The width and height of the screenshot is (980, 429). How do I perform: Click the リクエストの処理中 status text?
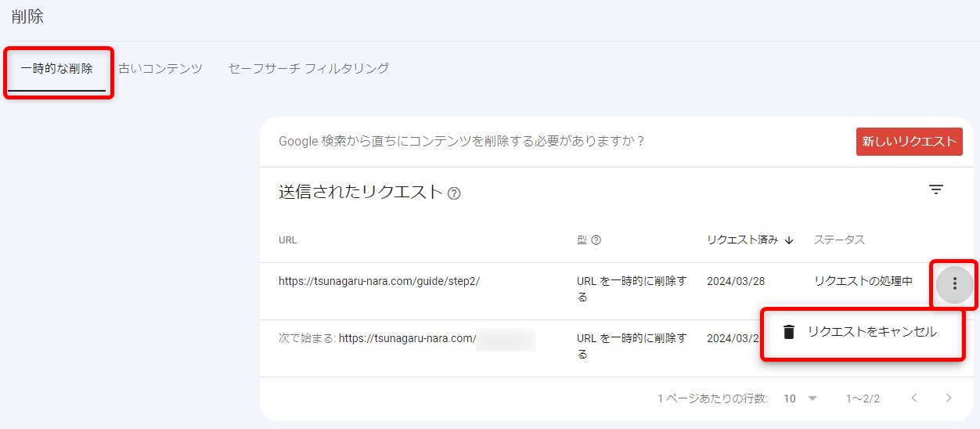[x=863, y=282]
